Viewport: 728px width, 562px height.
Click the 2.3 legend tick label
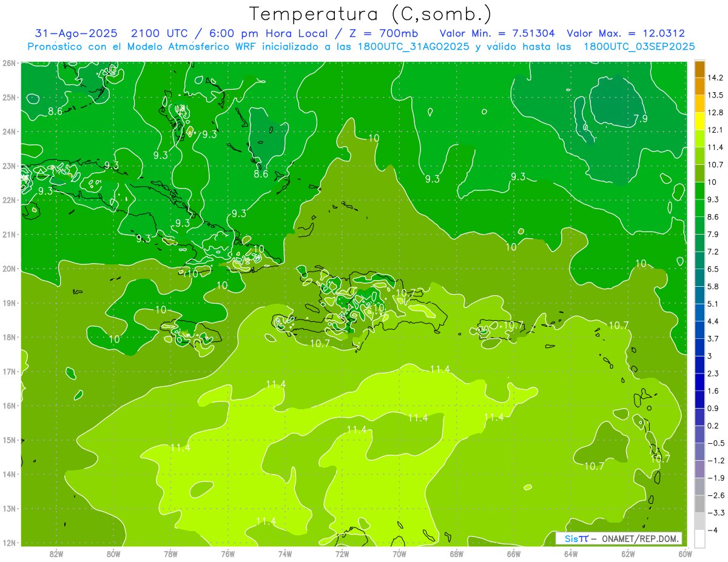point(714,373)
